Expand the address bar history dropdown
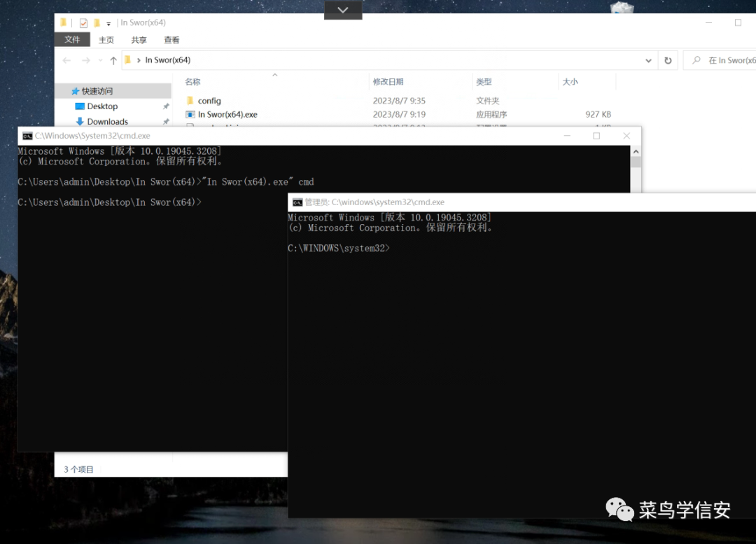This screenshot has height=544, width=756. click(x=648, y=60)
